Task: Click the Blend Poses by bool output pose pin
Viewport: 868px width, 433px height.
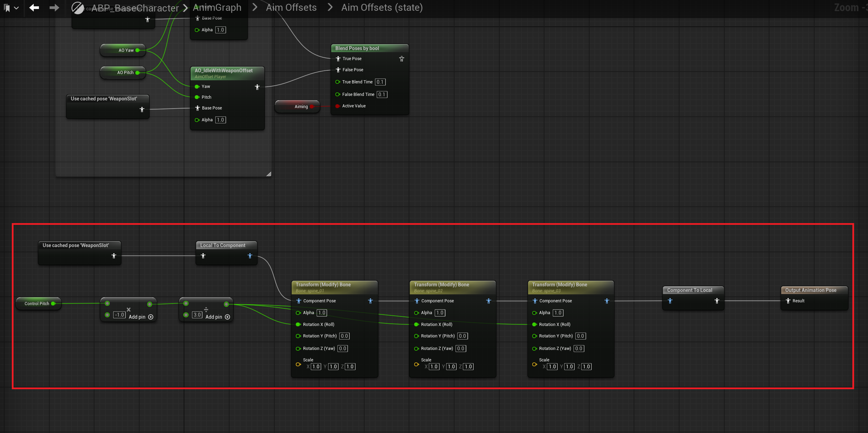Action: click(x=401, y=59)
